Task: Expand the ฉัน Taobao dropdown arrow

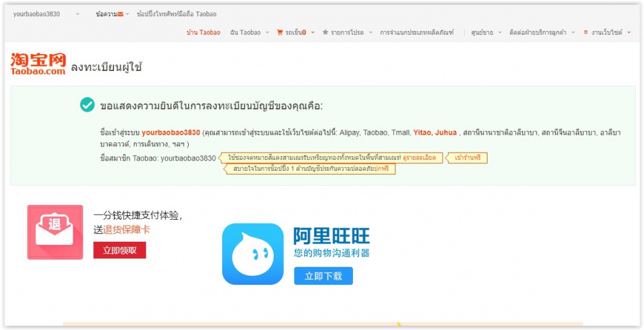Action: pyautogui.click(x=267, y=32)
